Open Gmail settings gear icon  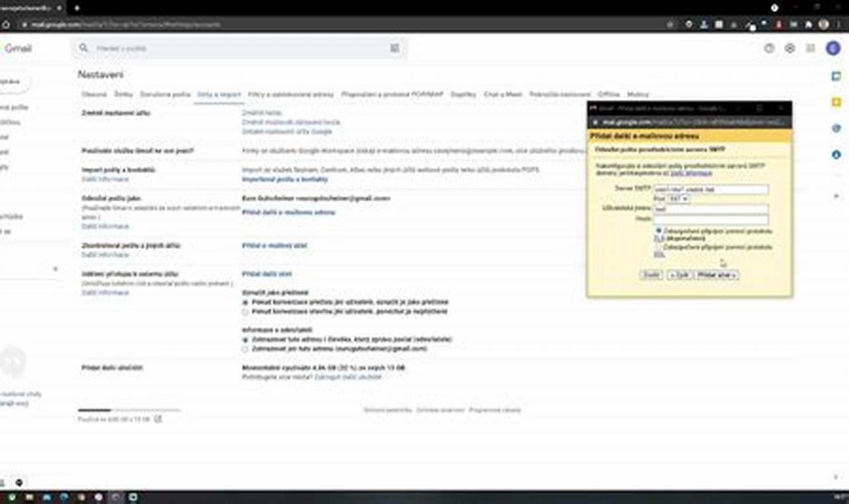coord(790,48)
